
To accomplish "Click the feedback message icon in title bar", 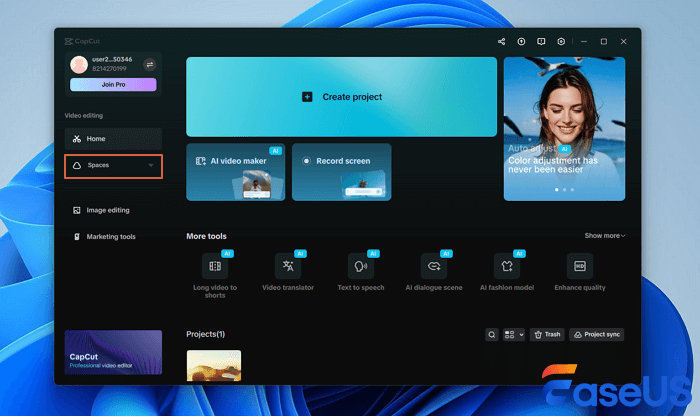I will point(541,41).
